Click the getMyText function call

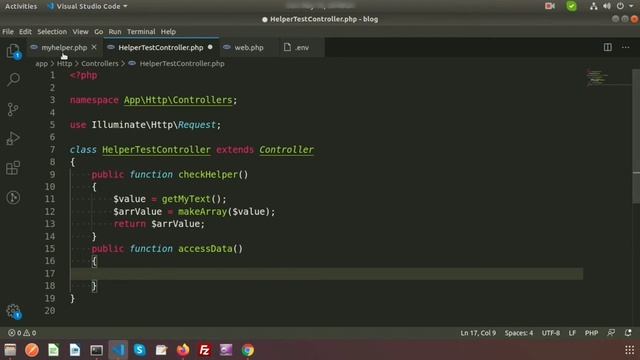tap(186, 199)
